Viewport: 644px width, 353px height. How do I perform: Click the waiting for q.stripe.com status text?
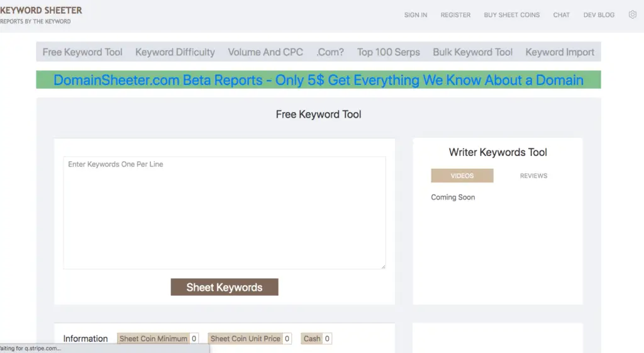[30, 349]
